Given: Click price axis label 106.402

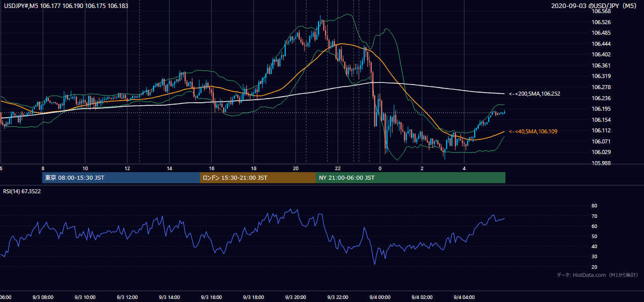Looking at the screenshot, I should click(601, 54).
